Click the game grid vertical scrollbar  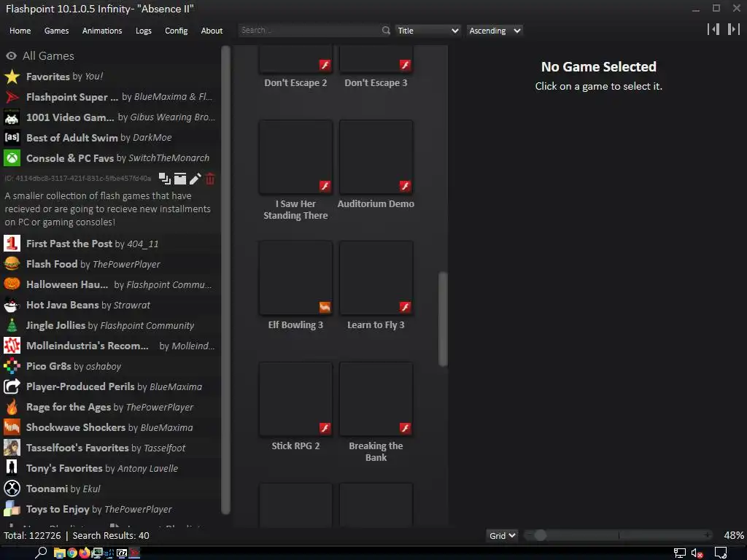pyautogui.click(x=443, y=319)
